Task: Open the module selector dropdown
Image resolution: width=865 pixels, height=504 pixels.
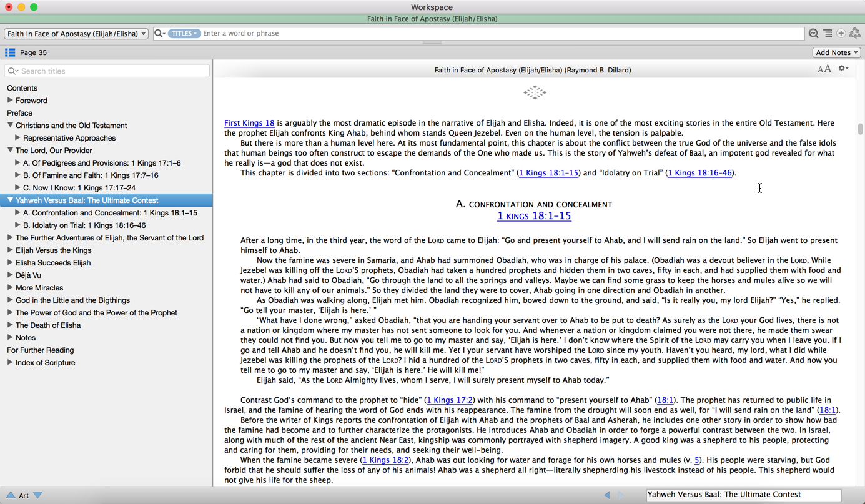Action: click(76, 34)
